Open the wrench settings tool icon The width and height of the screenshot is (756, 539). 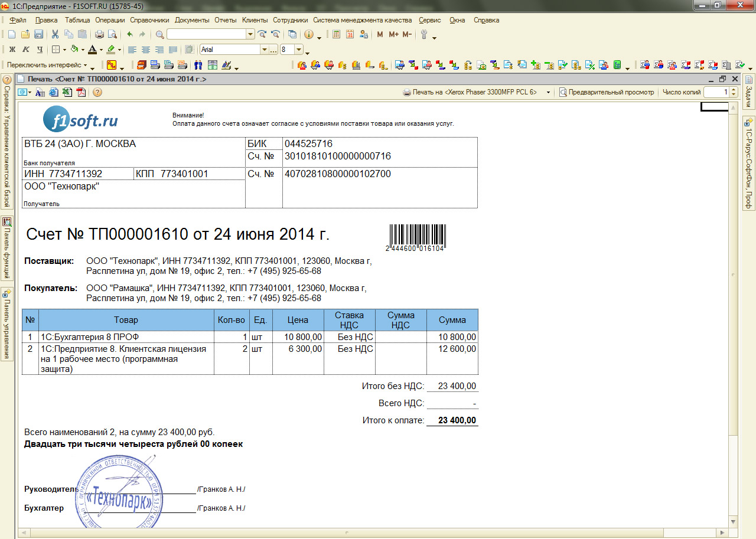coord(424,35)
